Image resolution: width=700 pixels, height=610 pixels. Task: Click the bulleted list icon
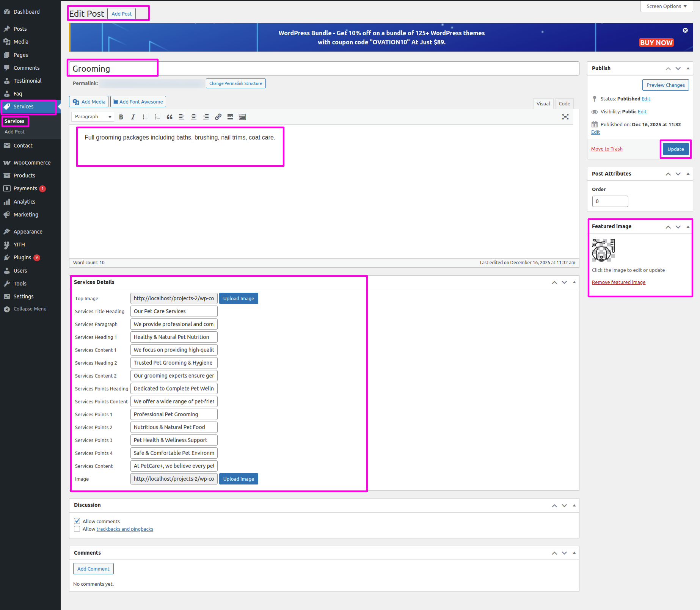pos(145,117)
